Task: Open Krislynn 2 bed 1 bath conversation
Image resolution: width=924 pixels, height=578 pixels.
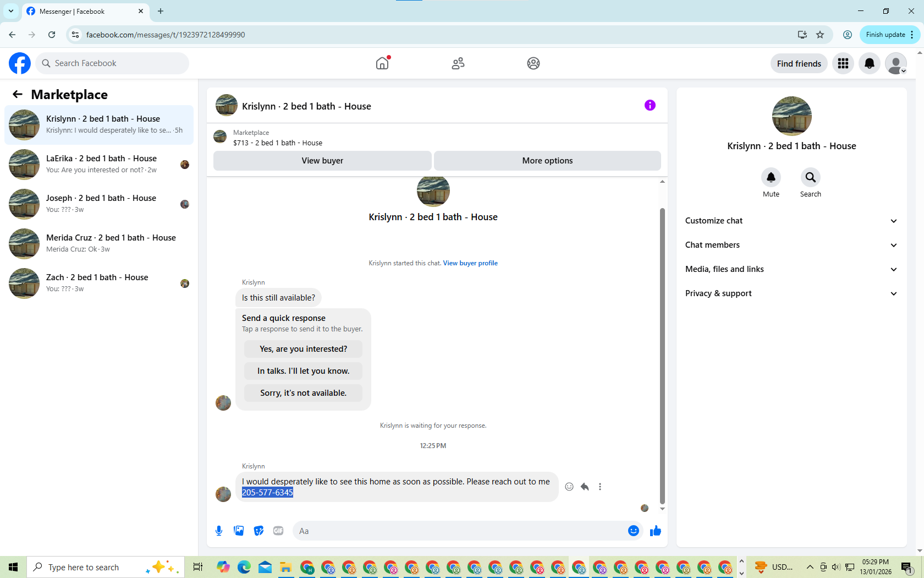Action: (99, 125)
